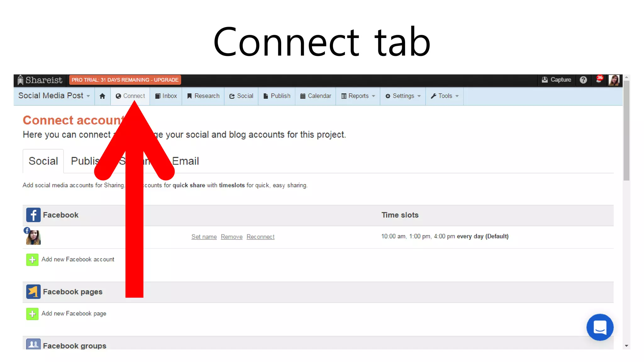
Task: Click plus icon for new Facebook page
Action: click(x=32, y=314)
